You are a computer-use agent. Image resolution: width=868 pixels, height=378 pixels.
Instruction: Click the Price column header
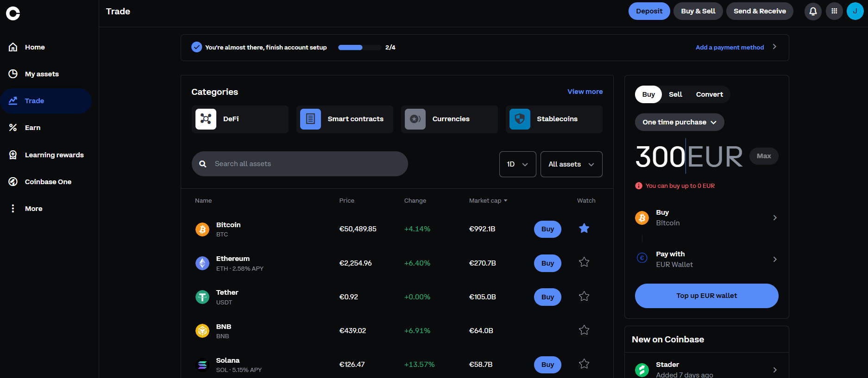pyautogui.click(x=346, y=200)
